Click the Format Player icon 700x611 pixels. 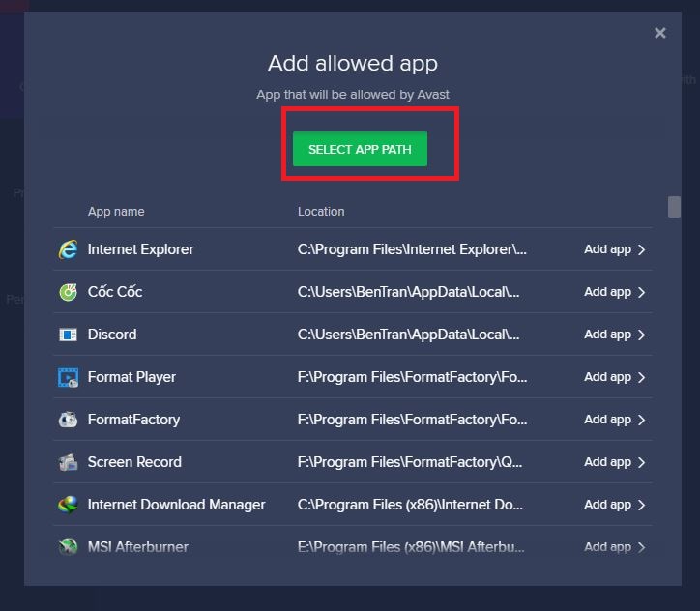tap(68, 377)
